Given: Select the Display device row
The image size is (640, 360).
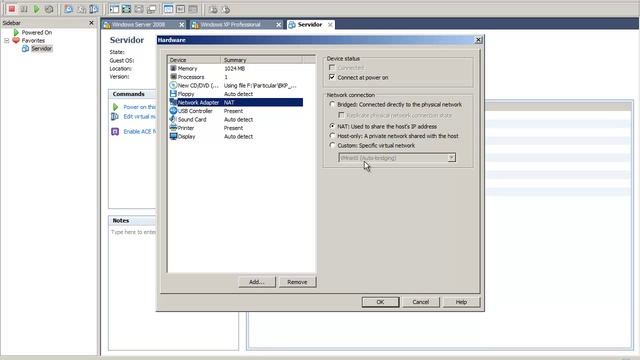Looking at the screenshot, I should click(x=236, y=136).
